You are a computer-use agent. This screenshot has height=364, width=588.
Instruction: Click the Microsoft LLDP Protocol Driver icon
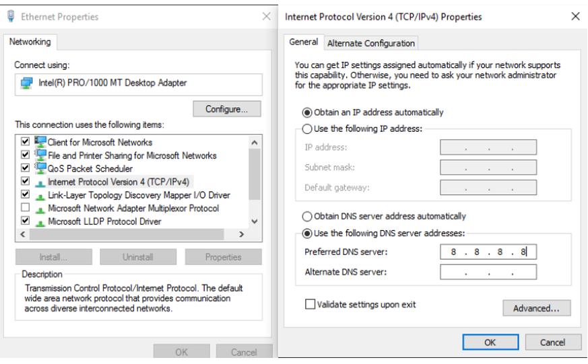tap(40, 223)
